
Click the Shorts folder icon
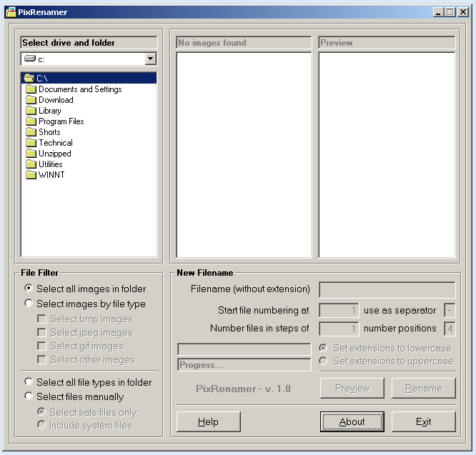pyautogui.click(x=31, y=132)
